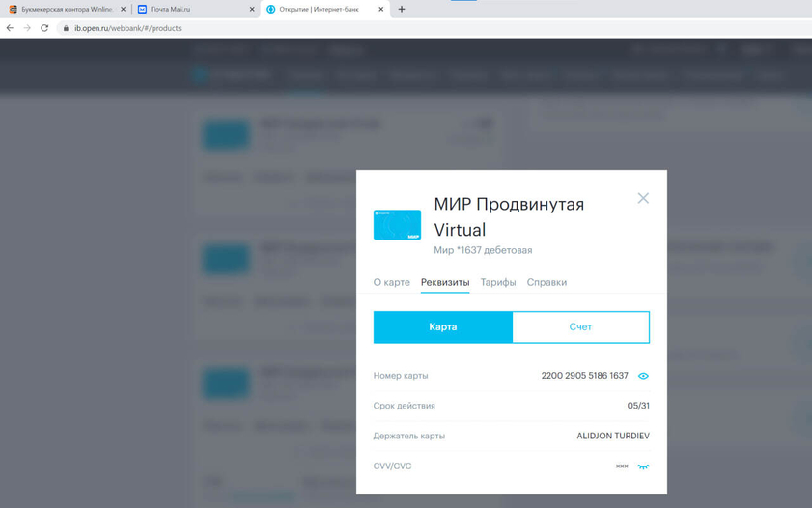
Task: Go forward in browser history
Action: [x=27, y=28]
